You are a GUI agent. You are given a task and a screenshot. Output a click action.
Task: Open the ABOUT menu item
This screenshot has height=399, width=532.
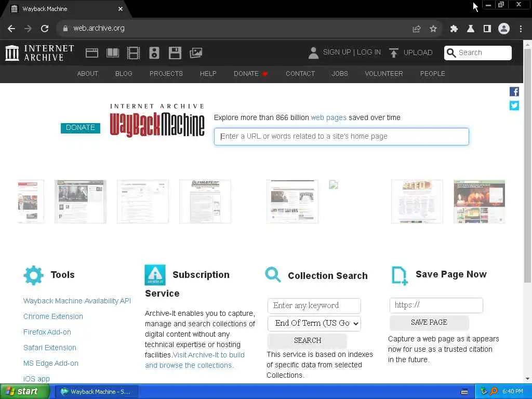click(x=87, y=74)
